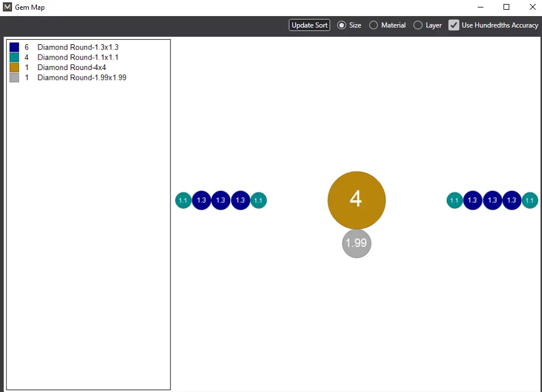Click the teal 1.1x1.1 legend swatch
The image size is (542, 392).
(14, 57)
